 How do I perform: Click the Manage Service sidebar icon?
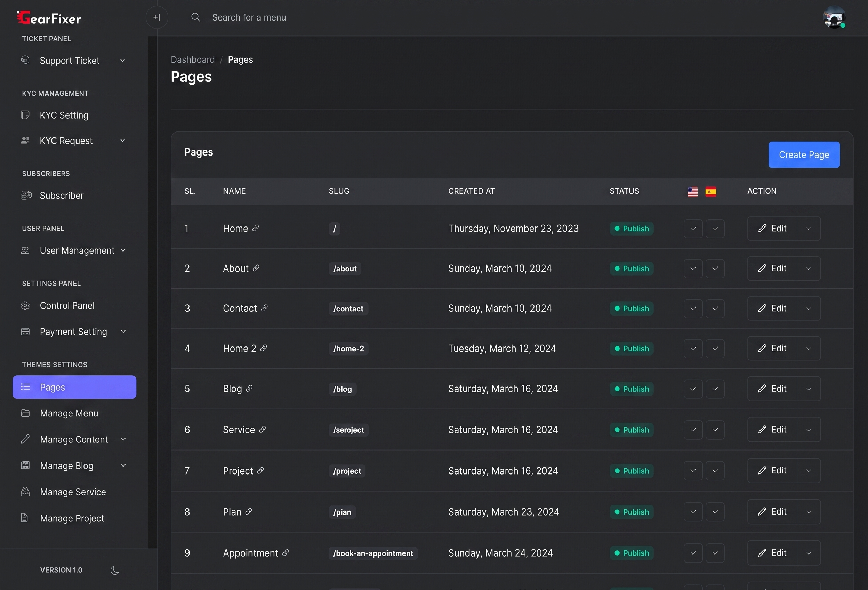click(25, 491)
